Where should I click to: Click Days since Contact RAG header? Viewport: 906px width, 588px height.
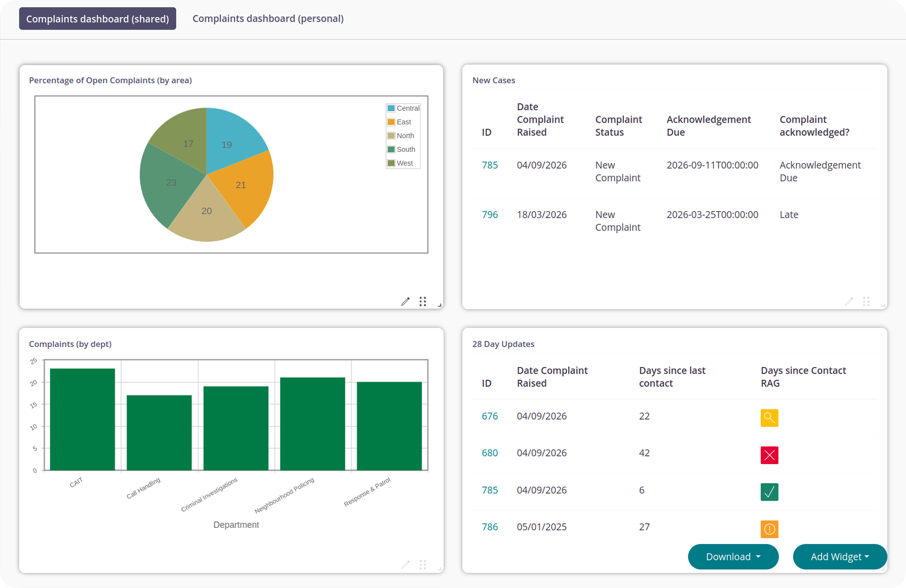(803, 377)
